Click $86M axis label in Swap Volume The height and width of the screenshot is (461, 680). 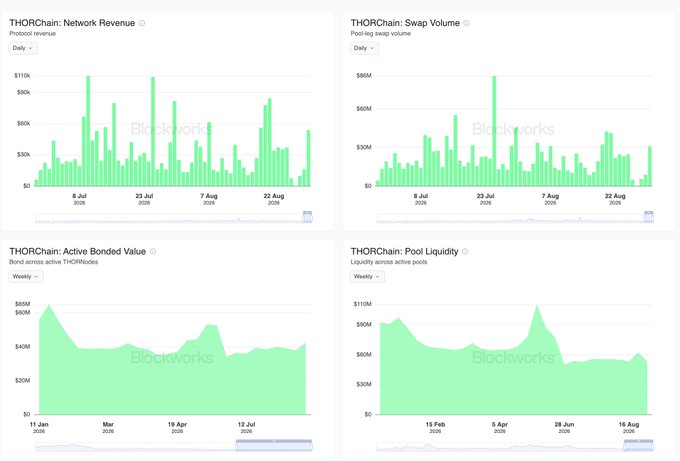364,75
